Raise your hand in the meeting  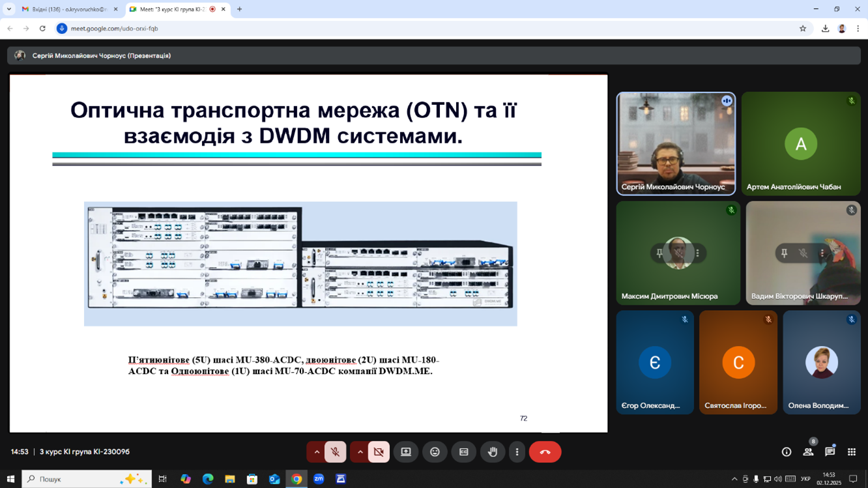[493, 452]
